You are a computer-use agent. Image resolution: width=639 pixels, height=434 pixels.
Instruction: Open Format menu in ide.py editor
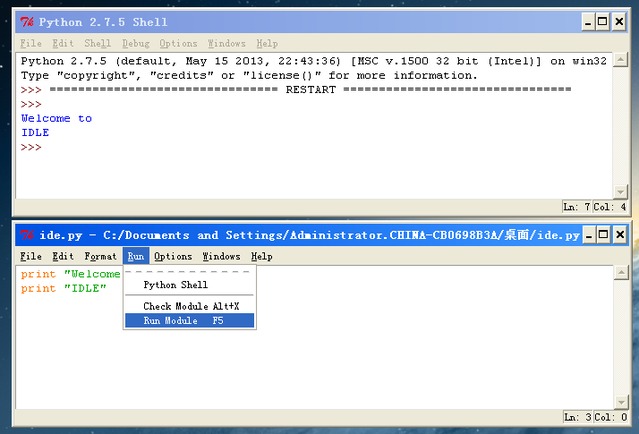point(100,256)
